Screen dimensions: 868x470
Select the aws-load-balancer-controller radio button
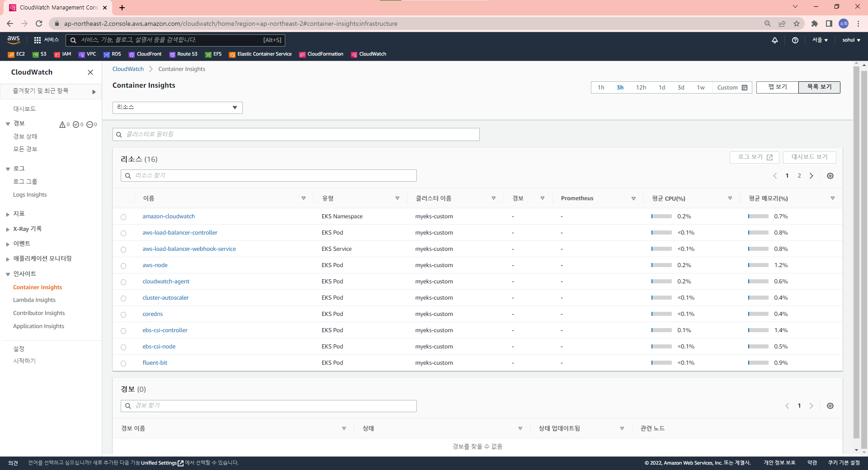coord(123,233)
